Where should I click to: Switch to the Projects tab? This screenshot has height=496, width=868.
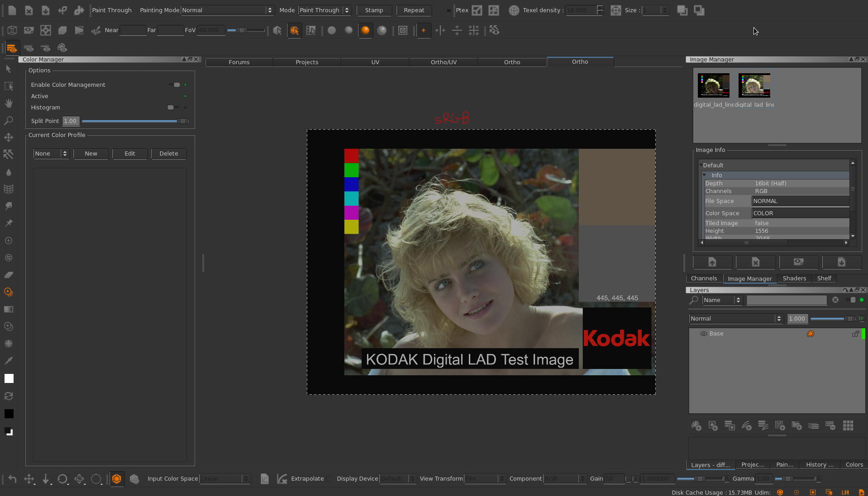point(307,62)
